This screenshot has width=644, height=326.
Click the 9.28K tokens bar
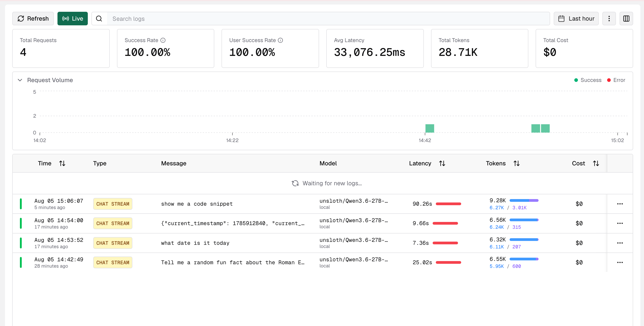coord(524,200)
